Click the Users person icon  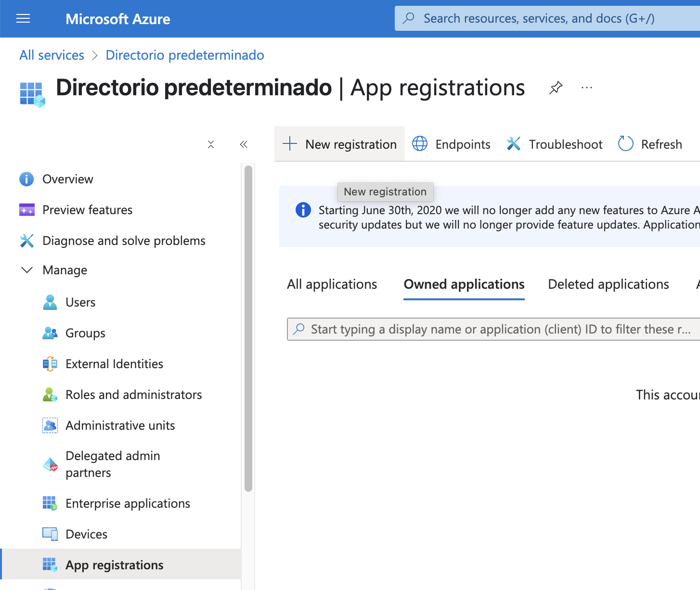click(x=50, y=302)
